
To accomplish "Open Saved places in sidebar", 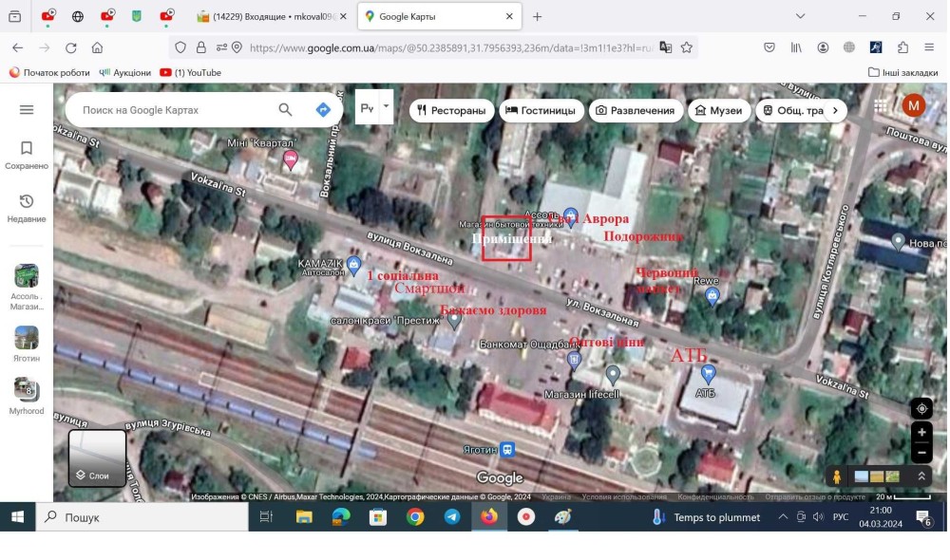I will click(x=27, y=155).
